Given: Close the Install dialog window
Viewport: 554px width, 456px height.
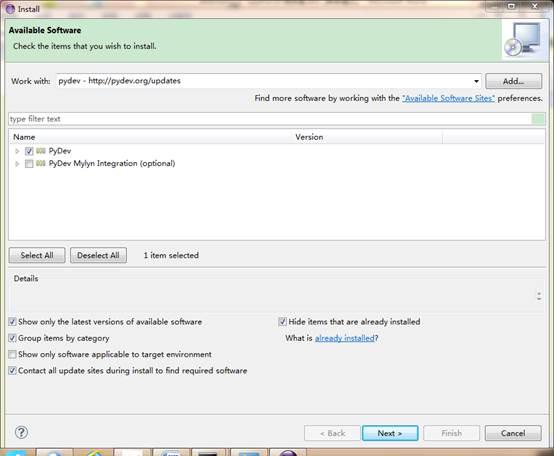Looking at the screenshot, I should 535,6.
